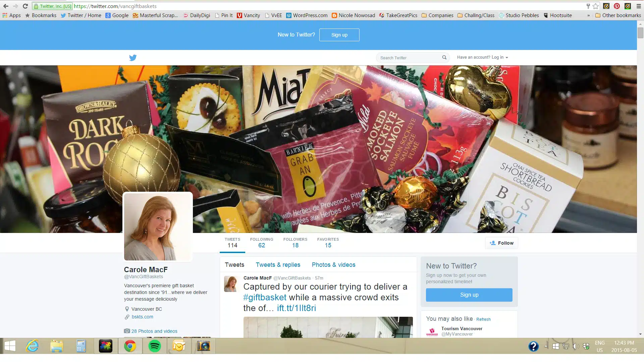Viewport: 644px width, 362px height.
Task: Launch the Calculator taskbar icon
Action: tap(81, 346)
